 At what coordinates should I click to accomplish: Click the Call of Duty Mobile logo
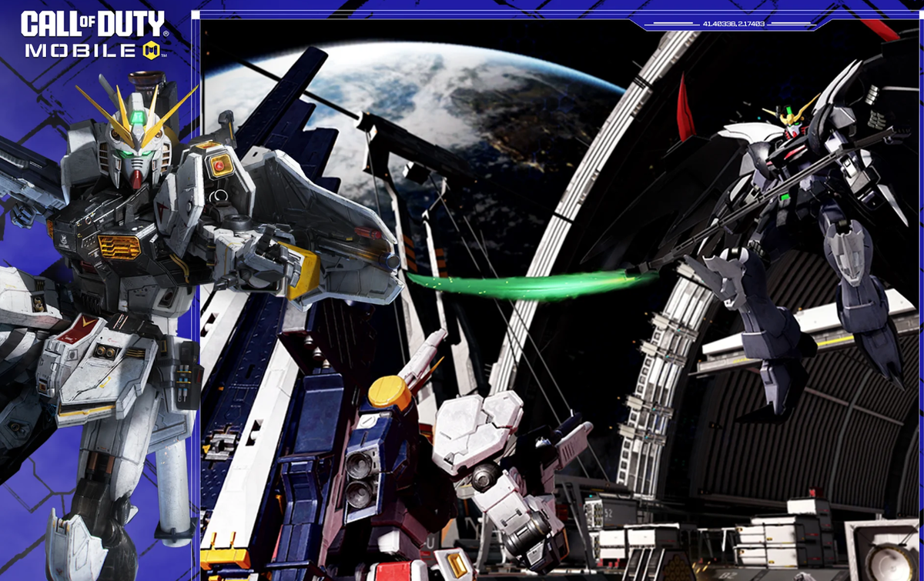(95, 35)
